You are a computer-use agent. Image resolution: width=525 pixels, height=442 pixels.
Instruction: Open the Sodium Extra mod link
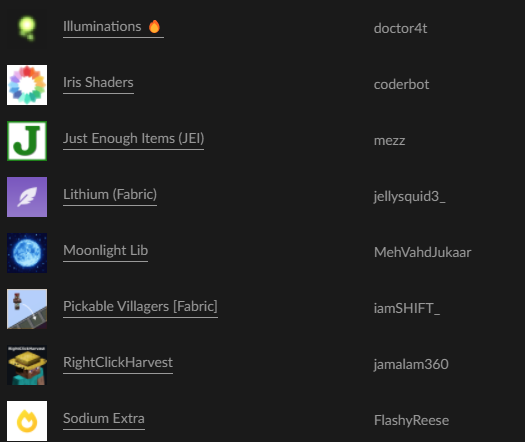(x=104, y=418)
